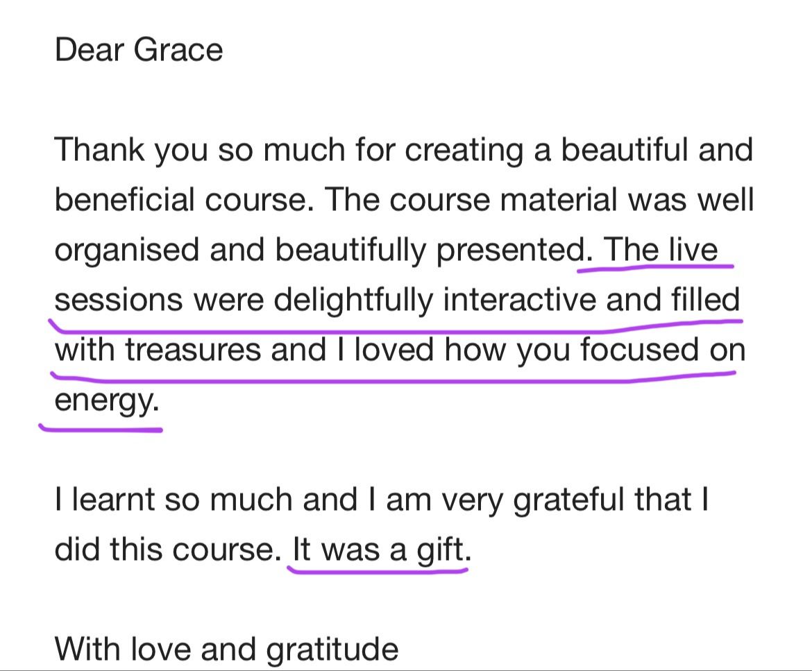812x671 pixels.
Task: Click the word "Thank" in the first paragraph
Action: point(100,149)
